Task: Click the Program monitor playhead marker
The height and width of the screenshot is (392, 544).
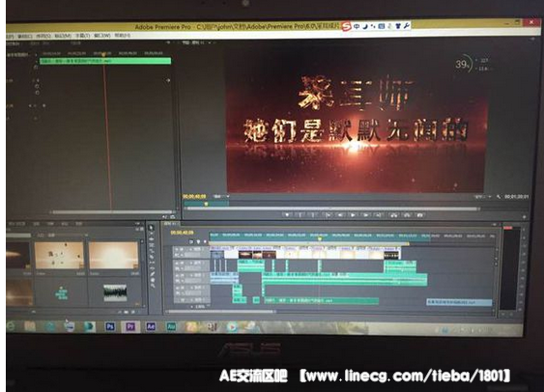Action: click(x=206, y=204)
